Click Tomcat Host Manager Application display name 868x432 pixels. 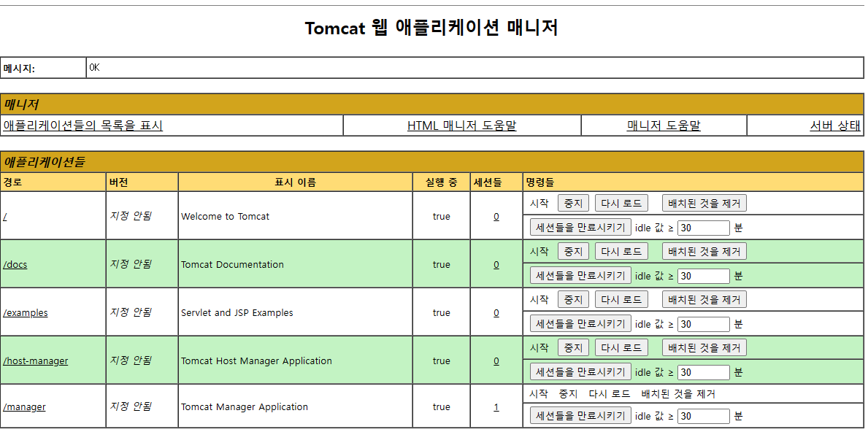coord(256,360)
